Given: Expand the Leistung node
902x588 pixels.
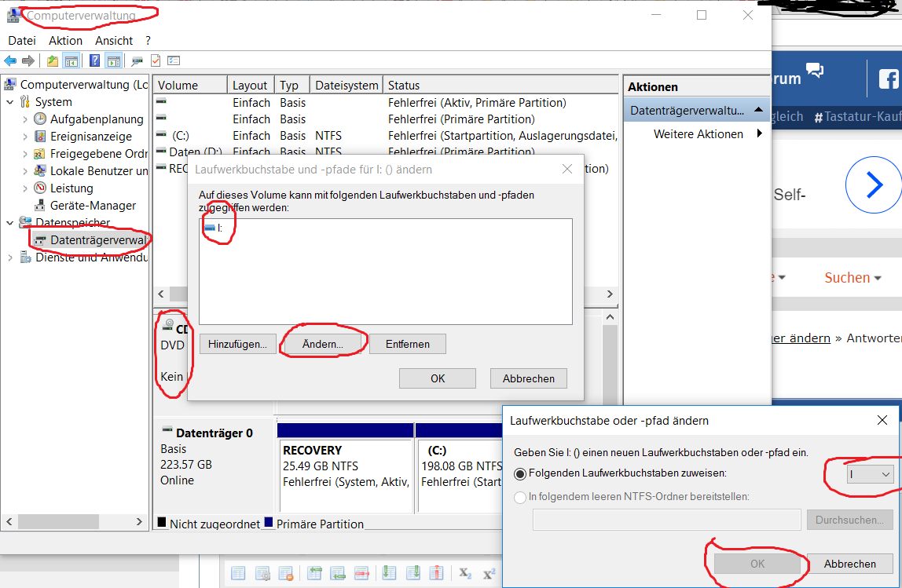Looking at the screenshot, I should (x=24, y=188).
